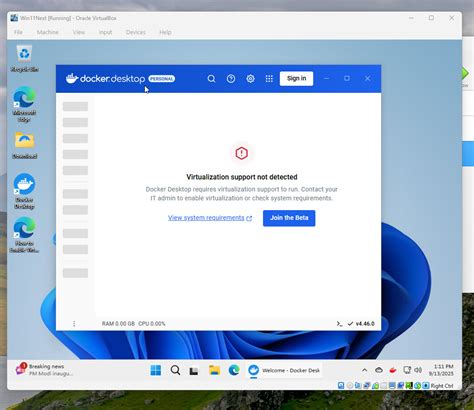Click the red warning hexagon icon
Image resolution: width=474 pixels, height=410 pixels.
[242, 153]
